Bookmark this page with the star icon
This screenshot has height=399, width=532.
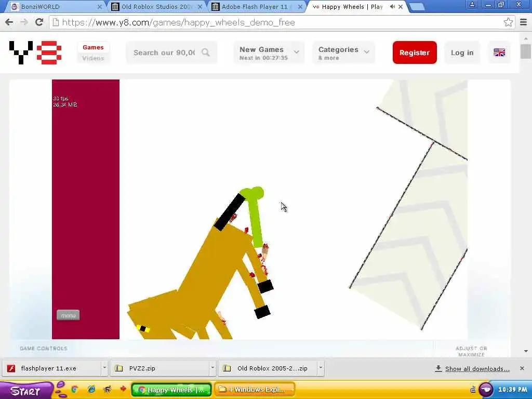(x=508, y=22)
